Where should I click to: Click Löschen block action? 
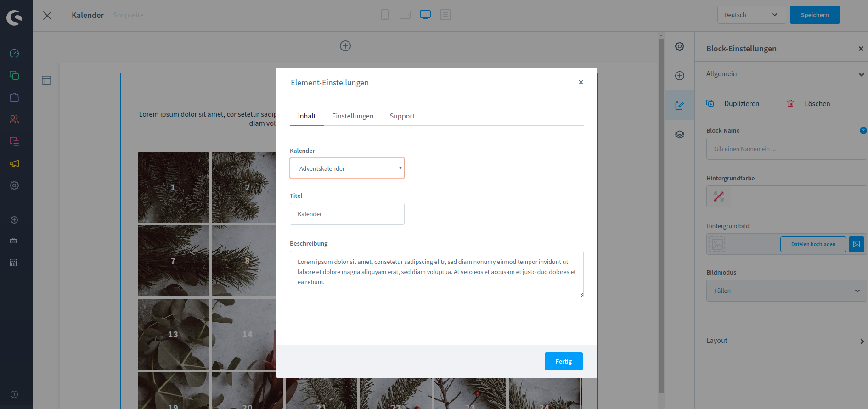coord(809,104)
